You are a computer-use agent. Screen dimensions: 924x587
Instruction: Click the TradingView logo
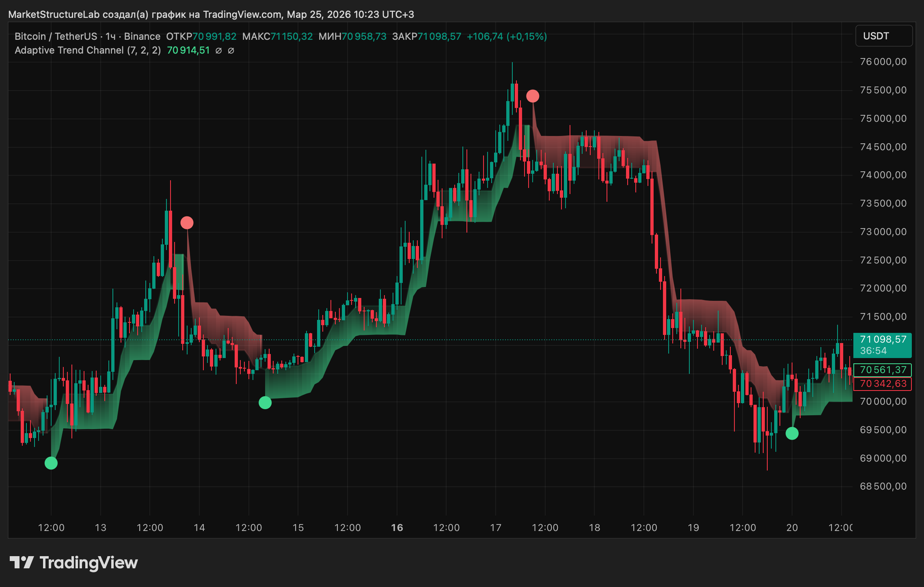tap(73, 563)
